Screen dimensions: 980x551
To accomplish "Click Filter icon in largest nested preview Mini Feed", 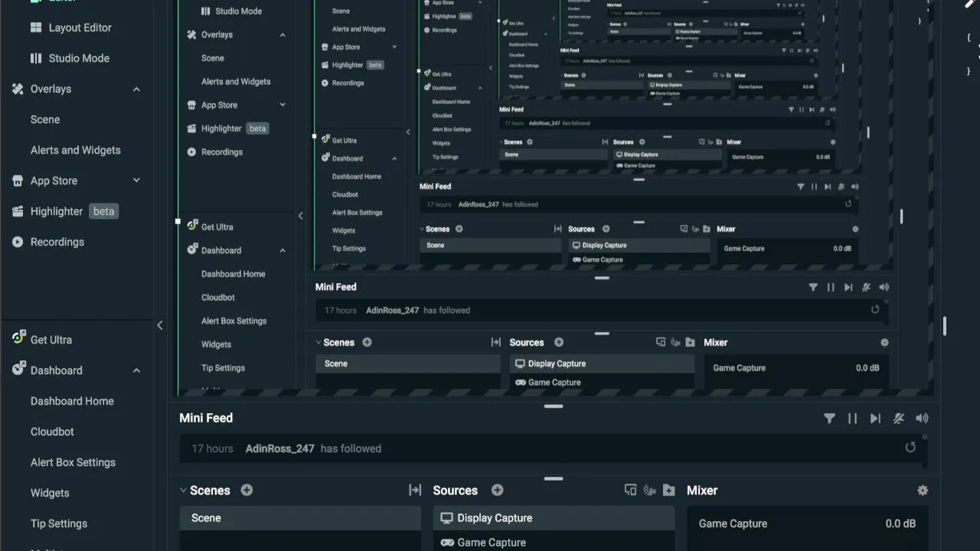I will pyautogui.click(x=813, y=287).
